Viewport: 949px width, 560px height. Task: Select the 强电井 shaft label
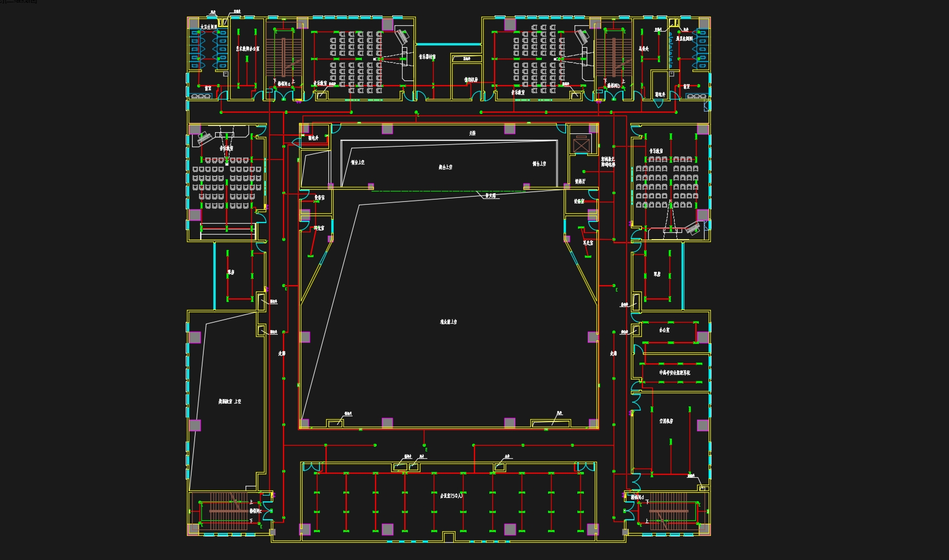[x=313, y=138]
